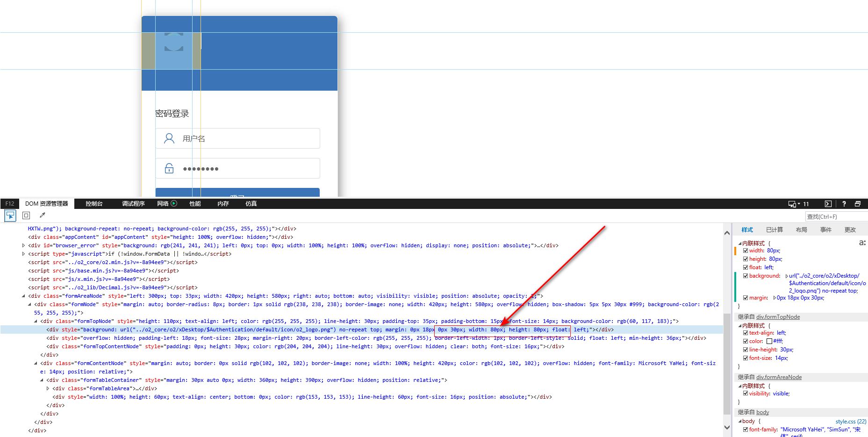
Task: Disable the visibility visible property
Action: (746, 394)
